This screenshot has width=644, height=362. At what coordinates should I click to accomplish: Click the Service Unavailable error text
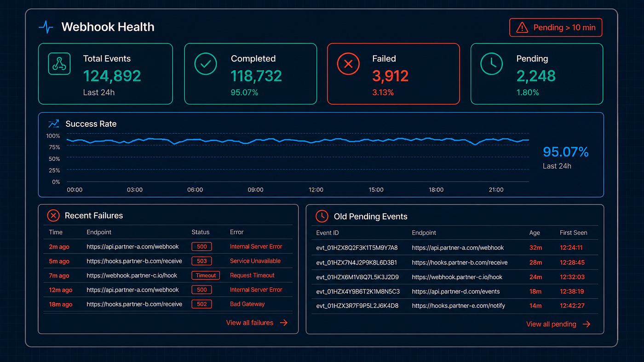point(255,261)
